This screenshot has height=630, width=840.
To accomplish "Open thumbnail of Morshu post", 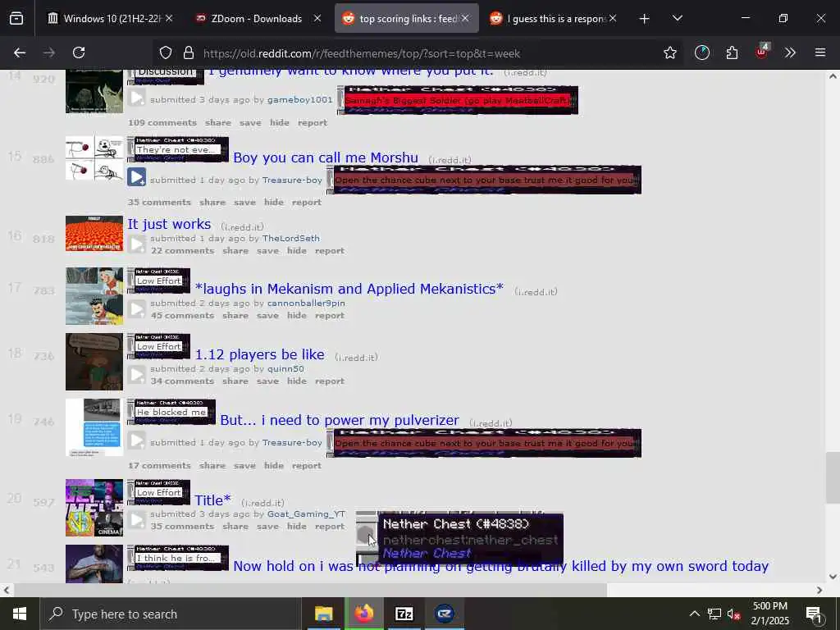I will pos(94,158).
